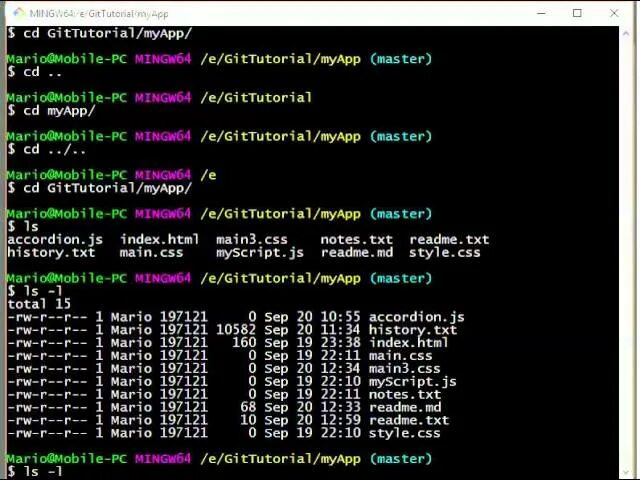The image size is (640, 480).
Task: Click main3.css in the long listing
Action: click(404, 369)
